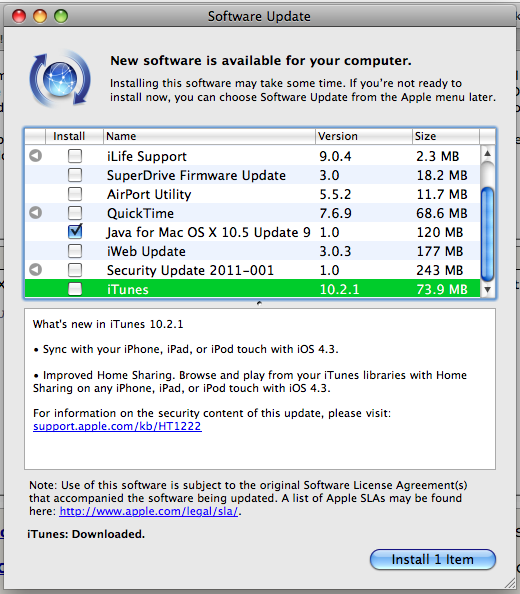Click version 7.6.9 of QuickTime
Image resolution: width=520 pixels, height=594 pixels.
click(x=335, y=213)
